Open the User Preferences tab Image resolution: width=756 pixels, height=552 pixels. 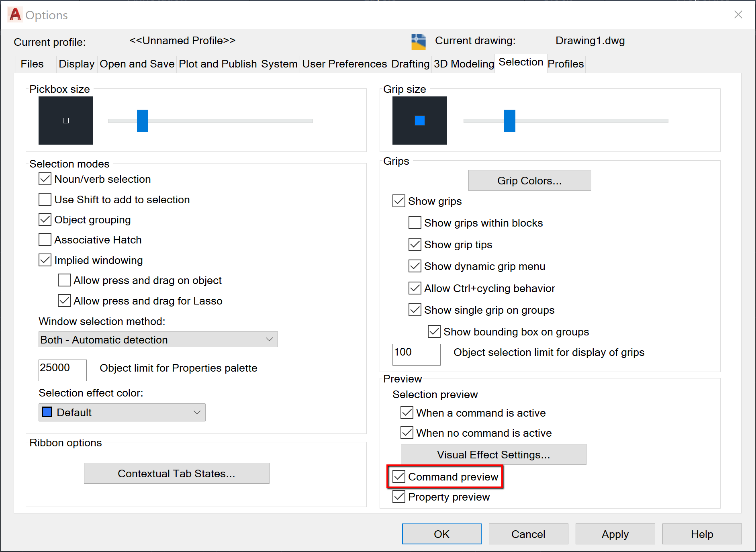click(344, 64)
